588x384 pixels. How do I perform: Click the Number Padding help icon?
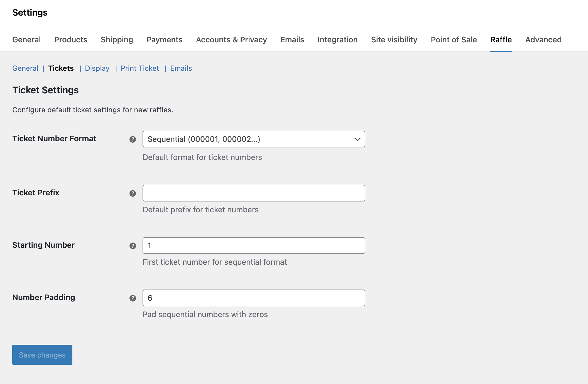[133, 298]
